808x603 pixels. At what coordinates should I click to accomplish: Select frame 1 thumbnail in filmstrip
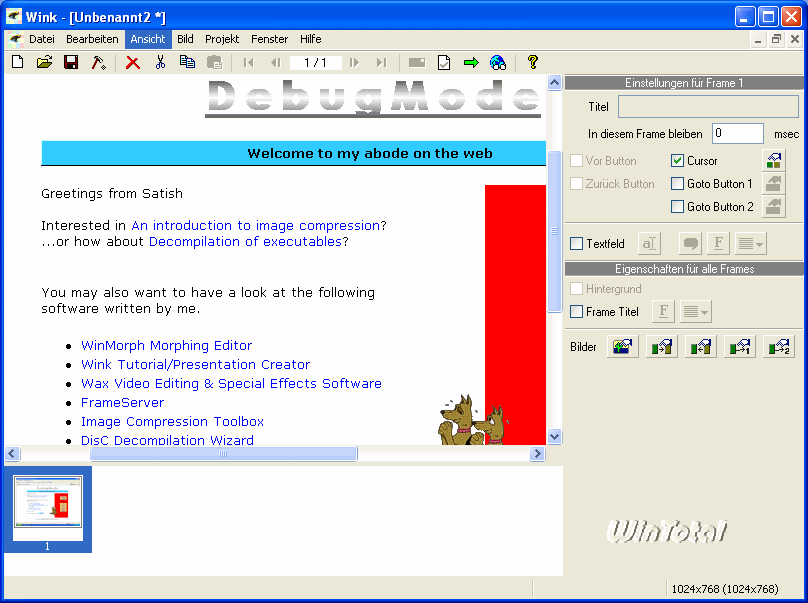48,509
